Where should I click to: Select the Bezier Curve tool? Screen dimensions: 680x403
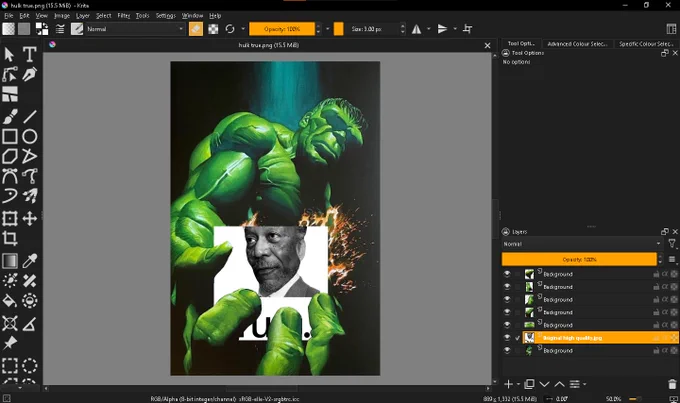coord(10,176)
